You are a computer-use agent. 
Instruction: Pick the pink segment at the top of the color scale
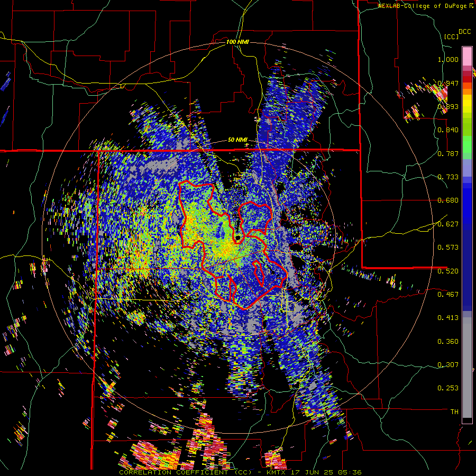(x=467, y=56)
